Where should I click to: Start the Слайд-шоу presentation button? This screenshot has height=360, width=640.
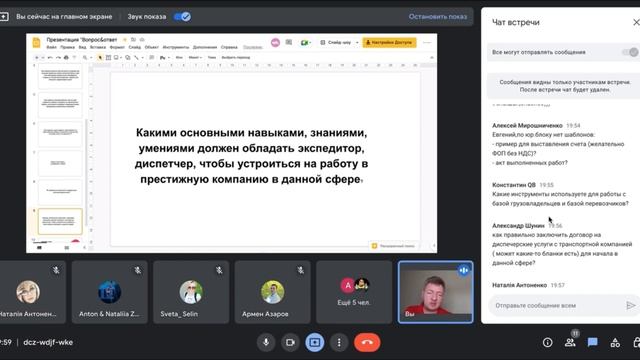[336, 42]
